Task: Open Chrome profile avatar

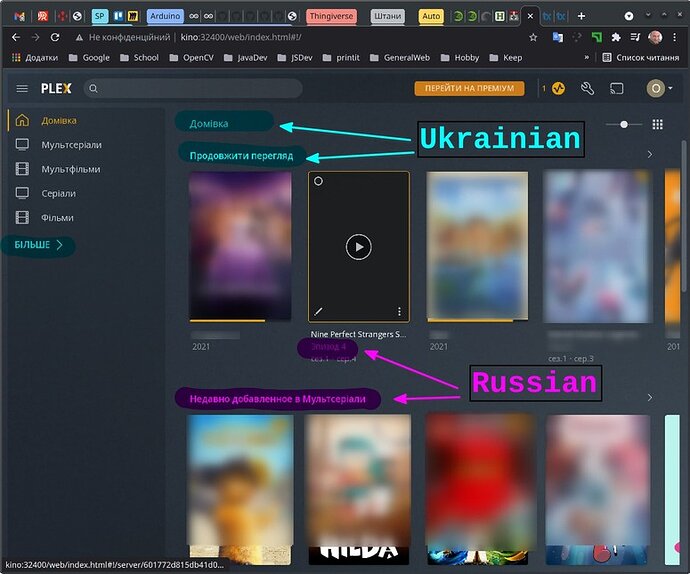Action: [x=655, y=37]
